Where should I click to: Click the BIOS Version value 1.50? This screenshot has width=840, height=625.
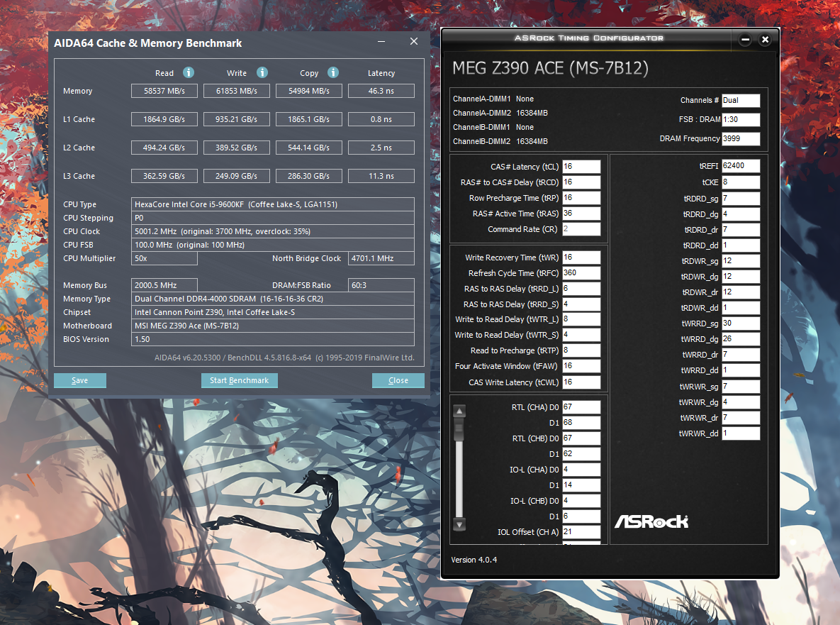pos(273,339)
